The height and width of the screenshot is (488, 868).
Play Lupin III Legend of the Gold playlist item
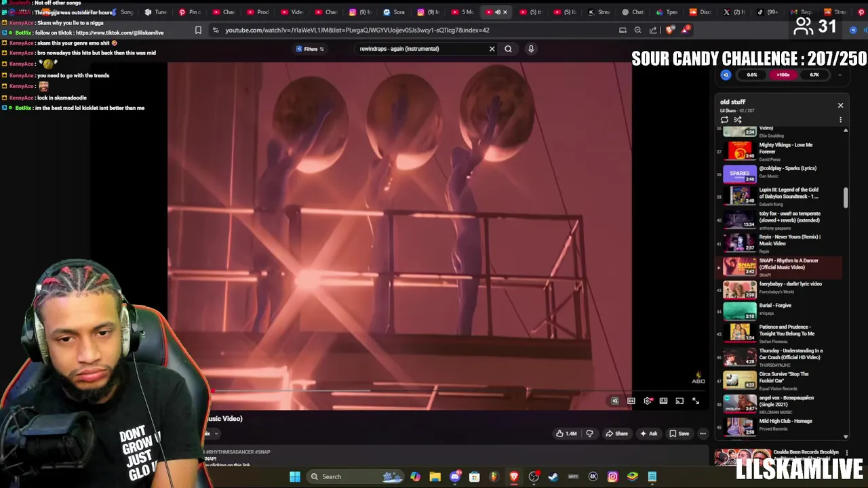point(778,196)
